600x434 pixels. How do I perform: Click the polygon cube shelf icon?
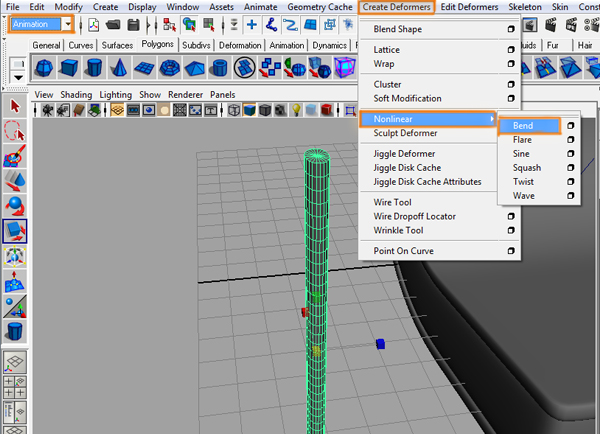(x=71, y=68)
